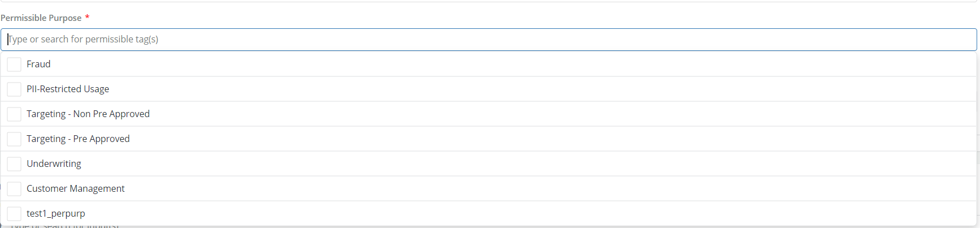Tick the checkbox next to Fraud
The width and height of the screenshot is (980, 228).
point(14,64)
